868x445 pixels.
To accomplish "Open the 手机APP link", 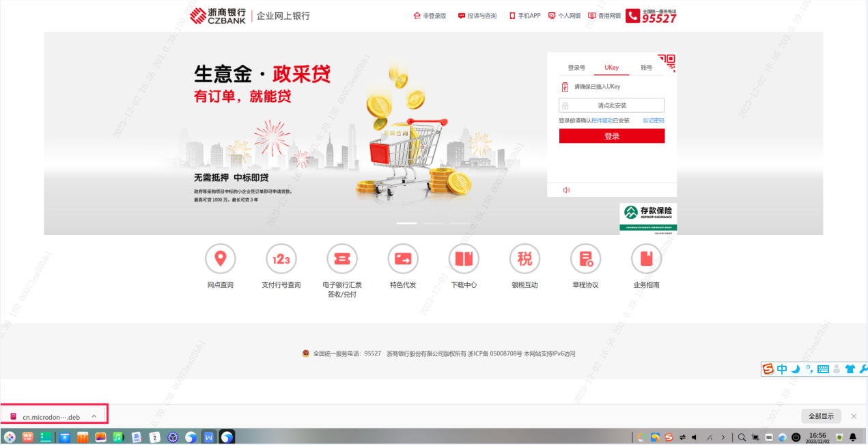I will coord(524,16).
